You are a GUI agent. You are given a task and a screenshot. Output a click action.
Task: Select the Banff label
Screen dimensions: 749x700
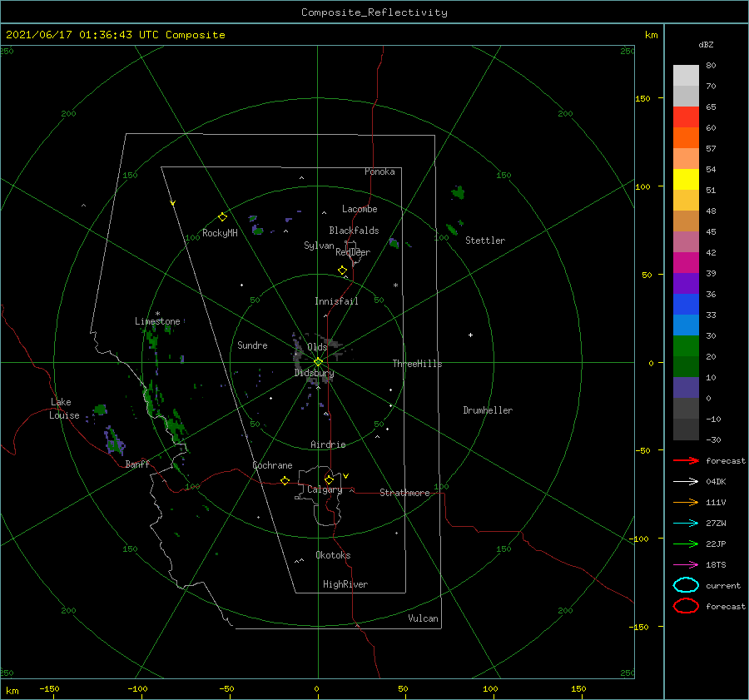[x=137, y=464]
